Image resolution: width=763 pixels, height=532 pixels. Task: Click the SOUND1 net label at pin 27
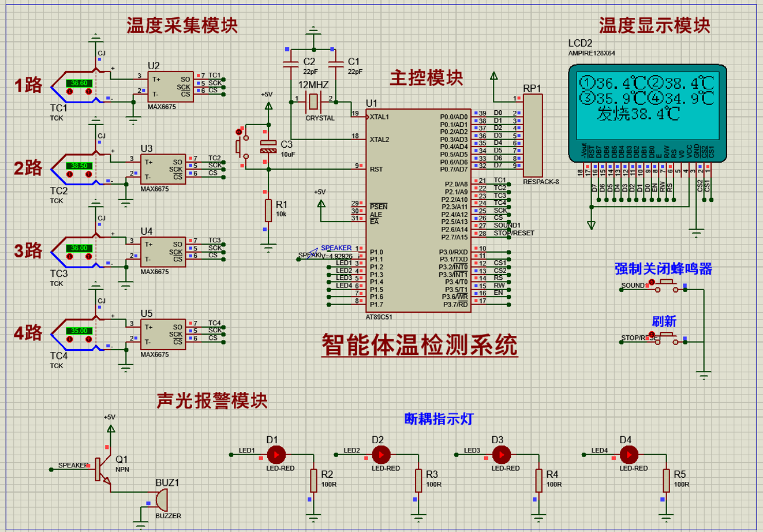pyautogui.click(x=507, y=225)
